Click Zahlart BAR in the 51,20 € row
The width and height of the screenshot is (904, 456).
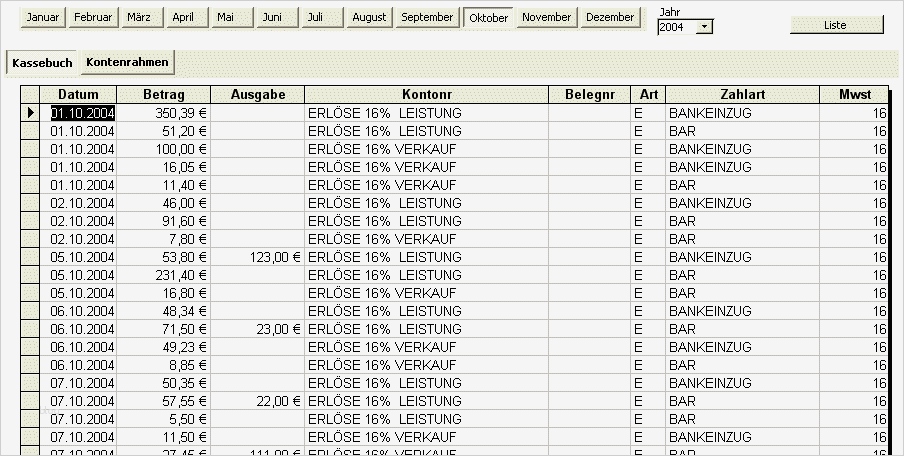(743, 131)
